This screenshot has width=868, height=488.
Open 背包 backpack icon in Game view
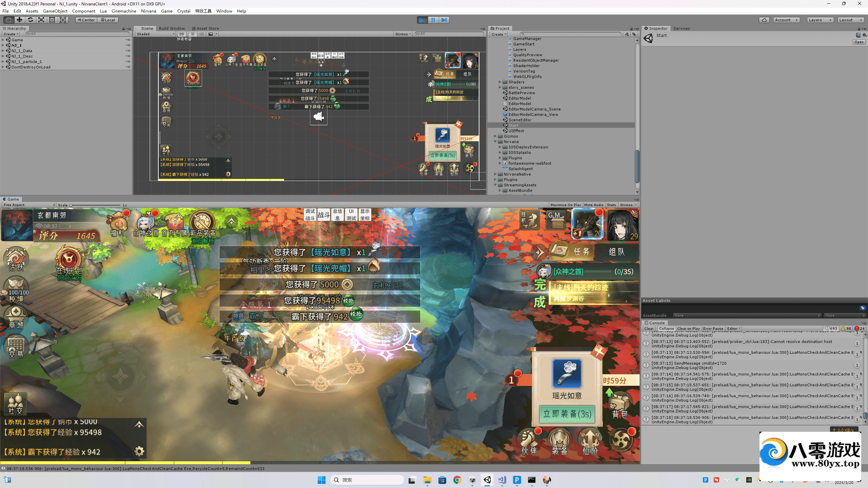pos(620,405)
